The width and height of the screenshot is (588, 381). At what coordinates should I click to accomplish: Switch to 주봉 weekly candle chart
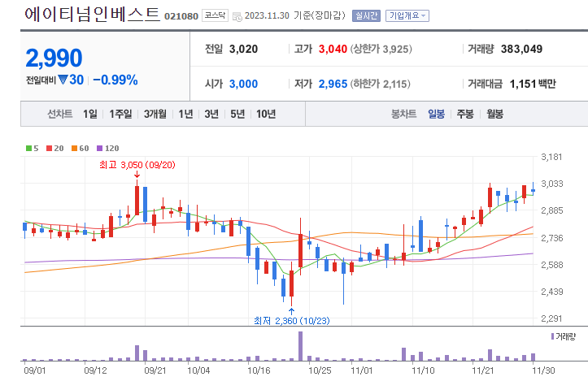pos(465,114)
